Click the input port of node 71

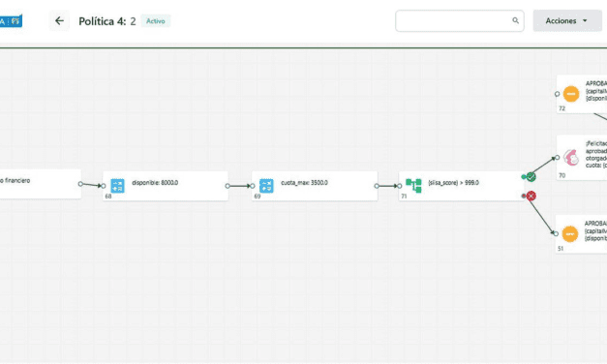[400, 186]
